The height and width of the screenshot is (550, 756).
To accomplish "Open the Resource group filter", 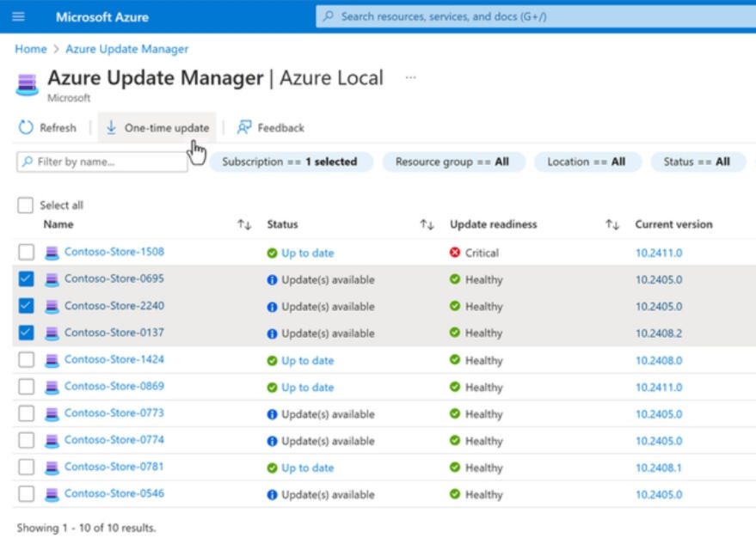I will (x=453, y=162).
